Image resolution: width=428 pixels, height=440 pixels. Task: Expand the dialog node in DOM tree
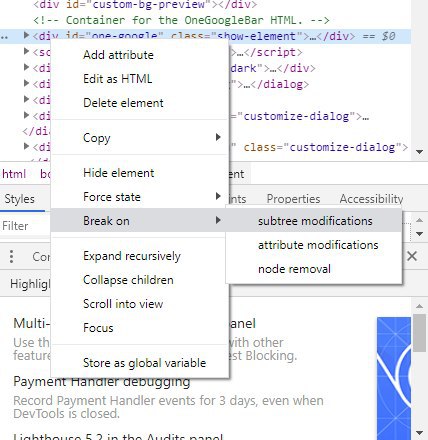[x=26, y=83]
